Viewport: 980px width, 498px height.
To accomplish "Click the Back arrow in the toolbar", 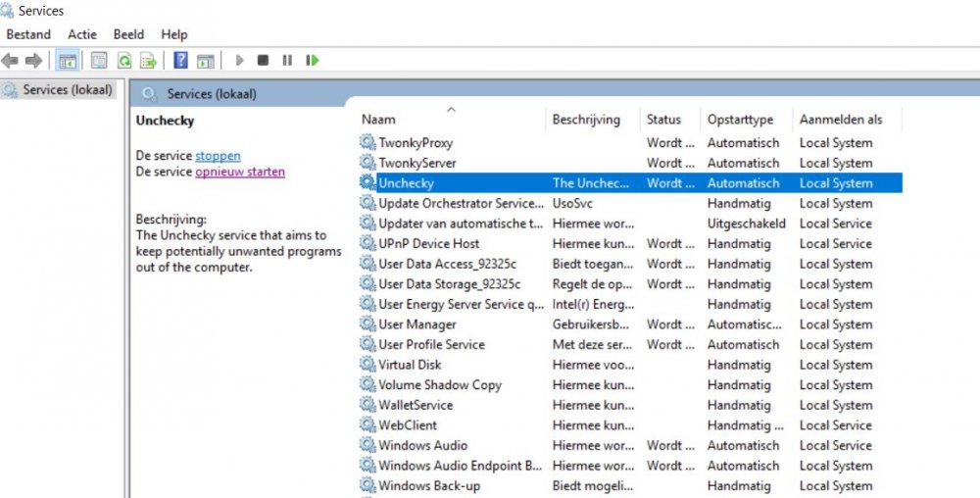I will (11, 61).
